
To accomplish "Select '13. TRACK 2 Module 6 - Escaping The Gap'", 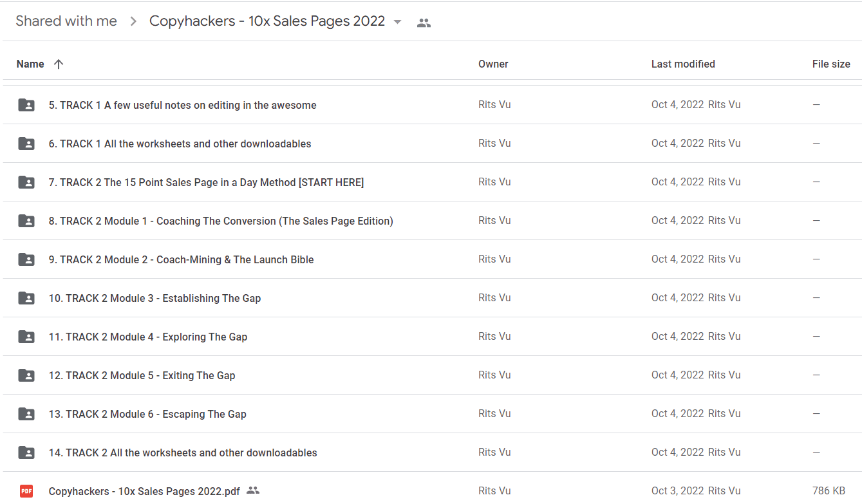I will (147, 415).
